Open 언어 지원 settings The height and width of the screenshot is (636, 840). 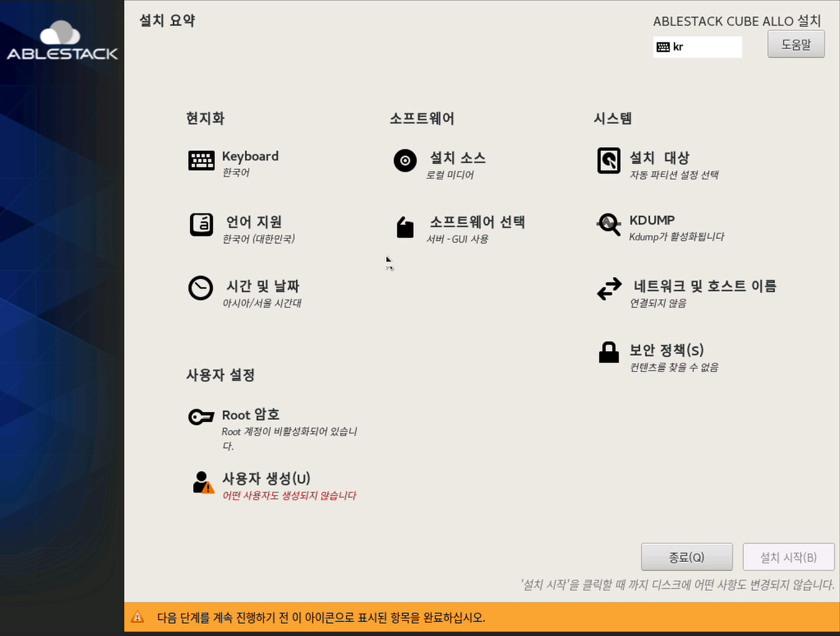pos(253,222)
